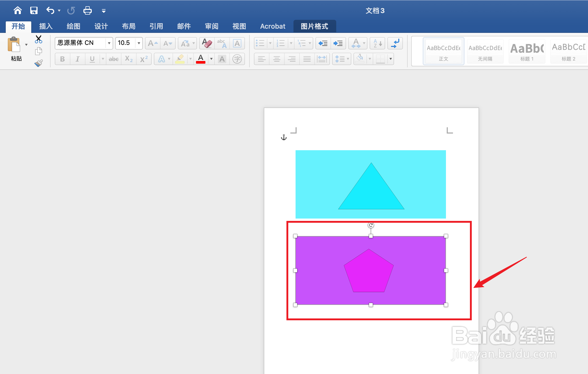Toggle Italic formatting
Viewport: 588px width, 374px height.
click(77, 59)
